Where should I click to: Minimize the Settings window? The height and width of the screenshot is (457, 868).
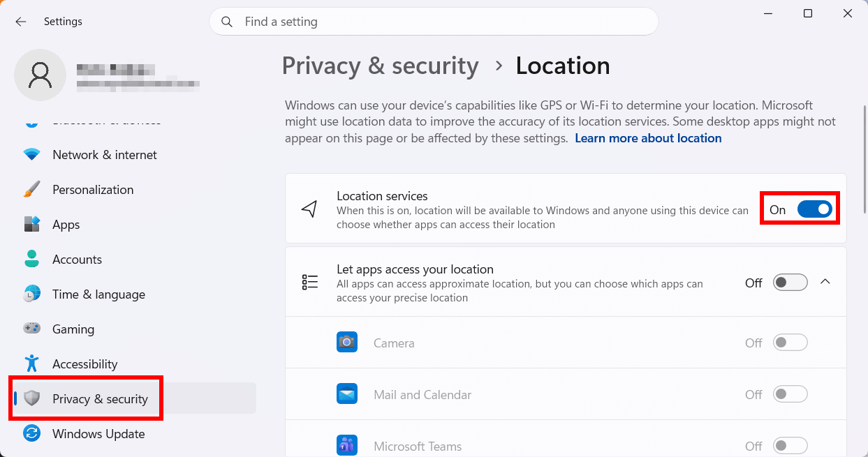(767, 13)
